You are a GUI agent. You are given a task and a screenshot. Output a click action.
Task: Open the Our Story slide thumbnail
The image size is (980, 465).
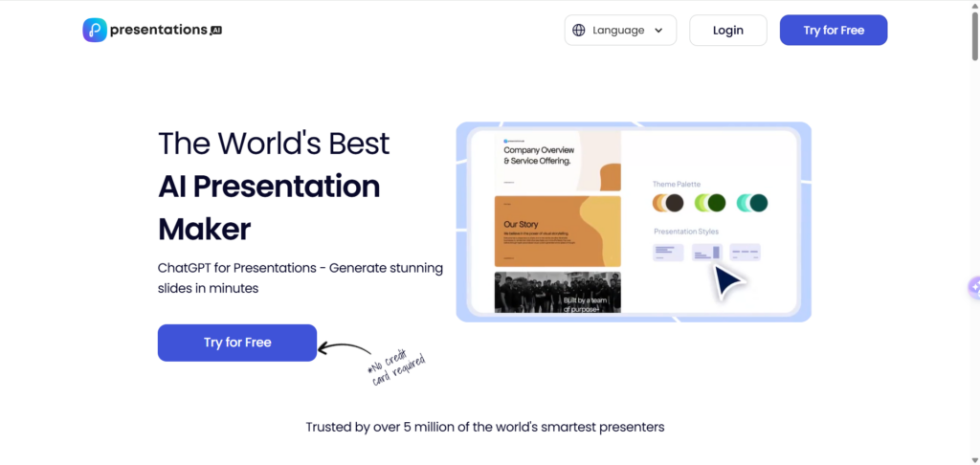(x=557, y=231)
